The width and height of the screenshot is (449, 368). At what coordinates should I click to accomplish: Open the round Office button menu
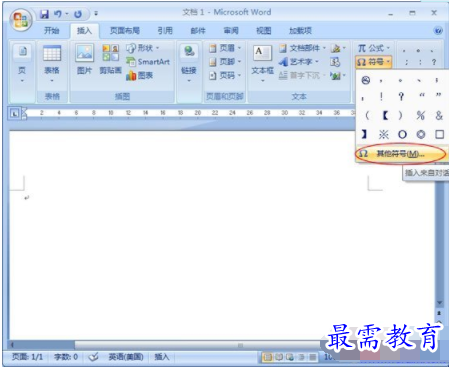pos(21,19)
